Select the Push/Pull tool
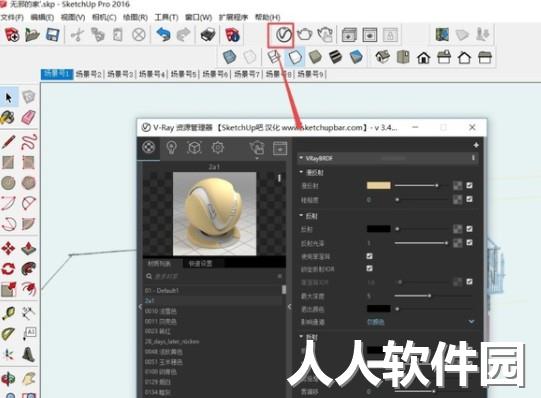The width and height of the screenshot is (541, 398). [29, 248]
